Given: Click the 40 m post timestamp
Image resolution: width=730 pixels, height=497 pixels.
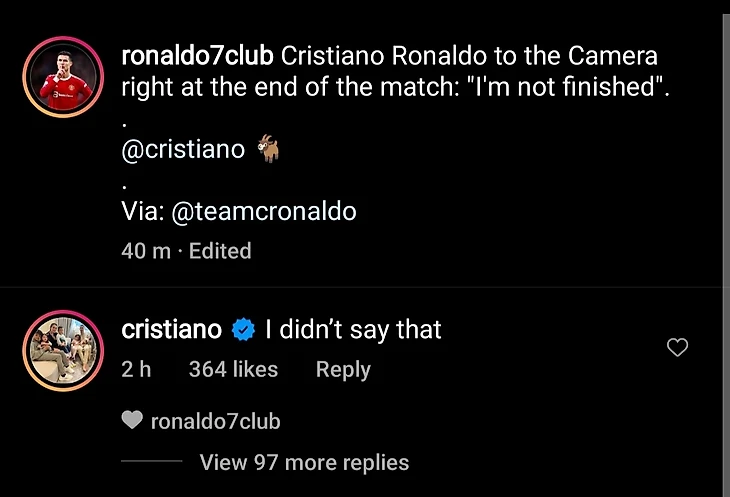Looking at the screenshot, I should click(146, 251).
